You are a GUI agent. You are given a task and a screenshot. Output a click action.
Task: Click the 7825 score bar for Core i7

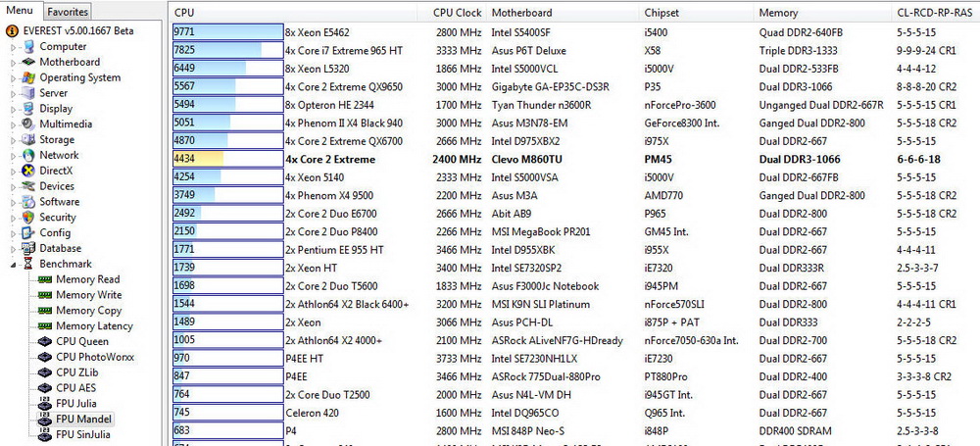point(227,50)
